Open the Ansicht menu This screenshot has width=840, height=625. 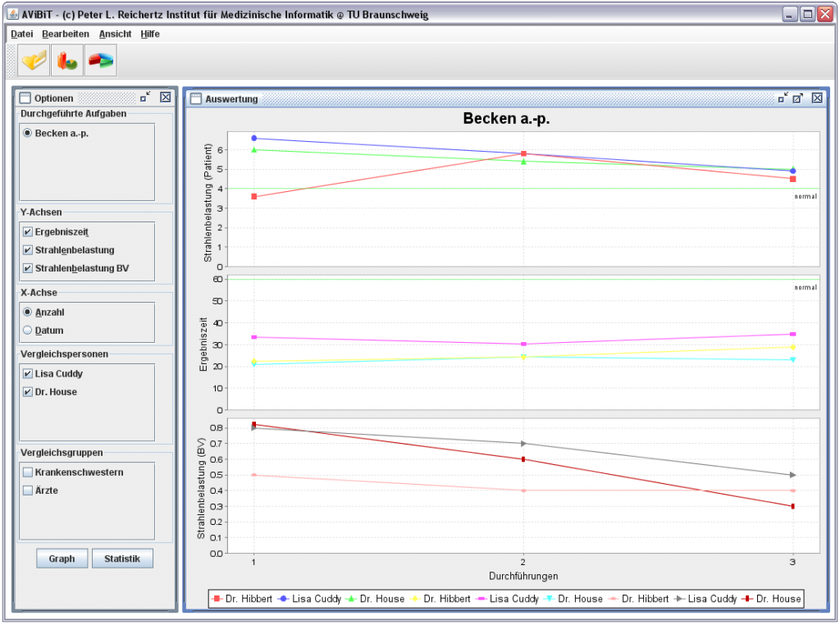coord(115,34)
